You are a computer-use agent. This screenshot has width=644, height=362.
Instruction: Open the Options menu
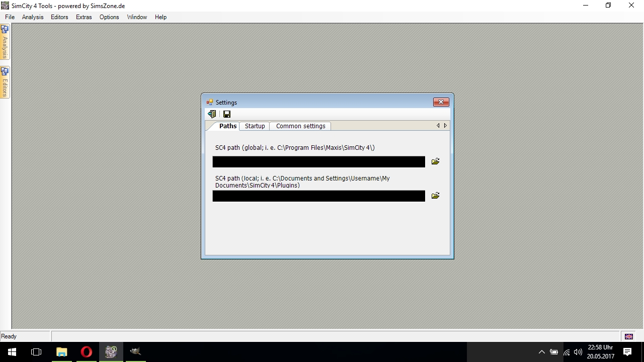(x=109, y=17)
